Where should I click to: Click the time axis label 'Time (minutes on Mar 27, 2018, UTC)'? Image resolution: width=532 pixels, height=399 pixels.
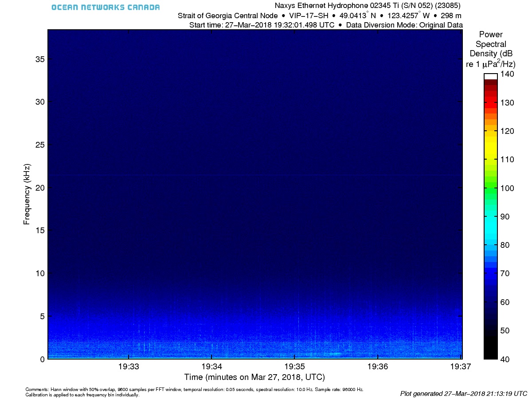pos(254,377)
